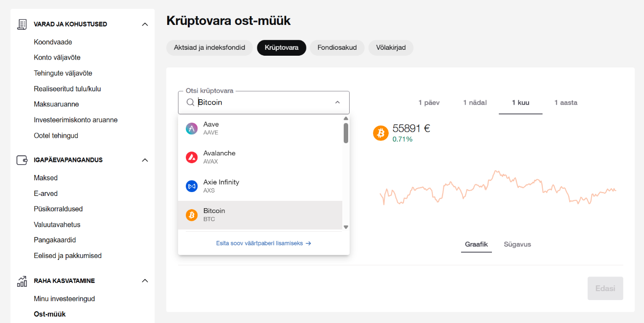Click the Igapäevapangandus wallet icon
This screenshot has height=323, width=644.
coord(22,160)
